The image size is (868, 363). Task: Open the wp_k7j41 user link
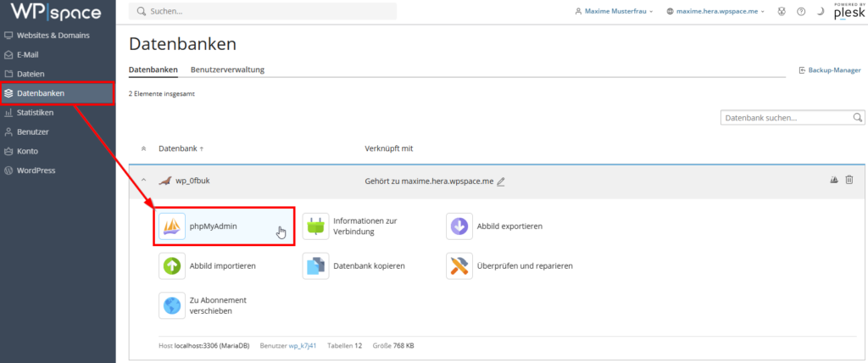pos(303,346)
